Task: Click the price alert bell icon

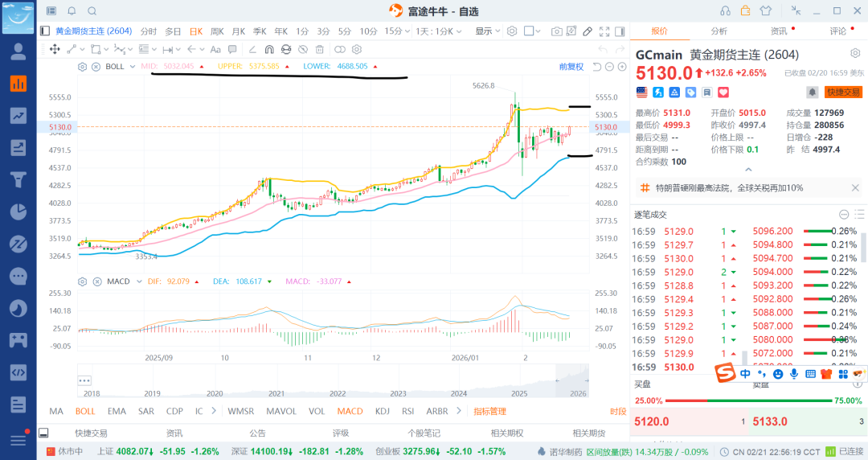Action: 812,92
